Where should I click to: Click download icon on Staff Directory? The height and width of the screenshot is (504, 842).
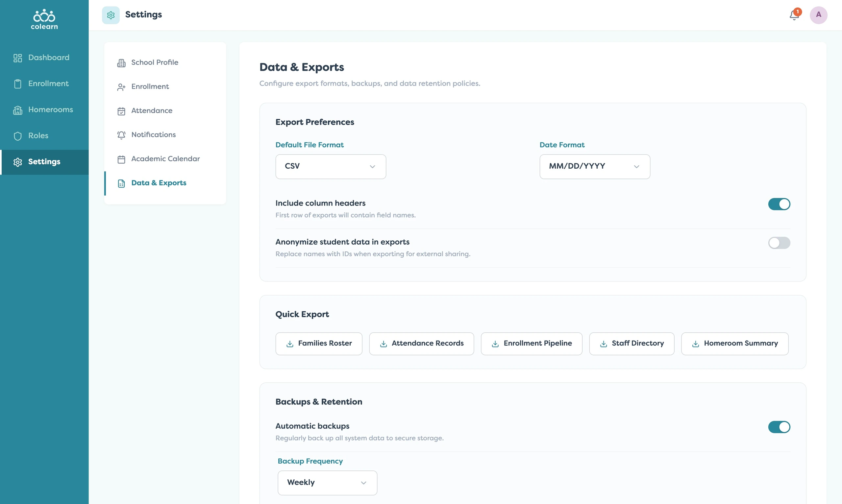coord(604,344)
